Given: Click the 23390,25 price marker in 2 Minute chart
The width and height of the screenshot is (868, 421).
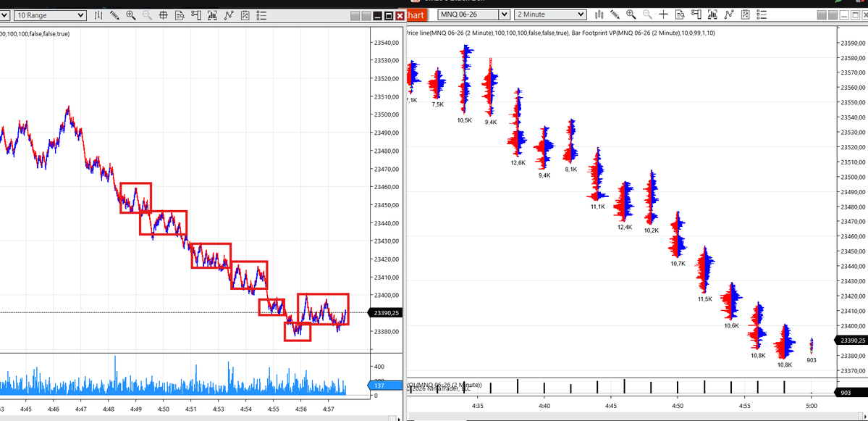Looking at the screenshot, I should (x=852, y=341).
